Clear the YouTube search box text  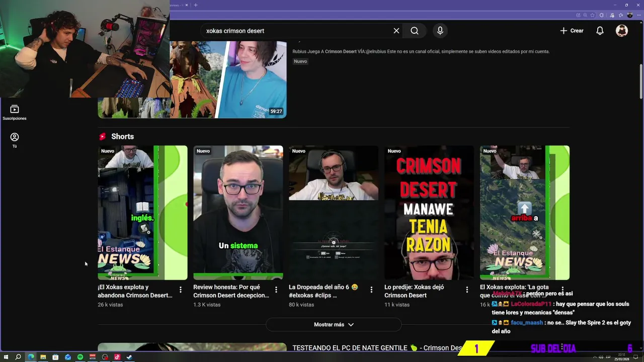click(396, 31)
